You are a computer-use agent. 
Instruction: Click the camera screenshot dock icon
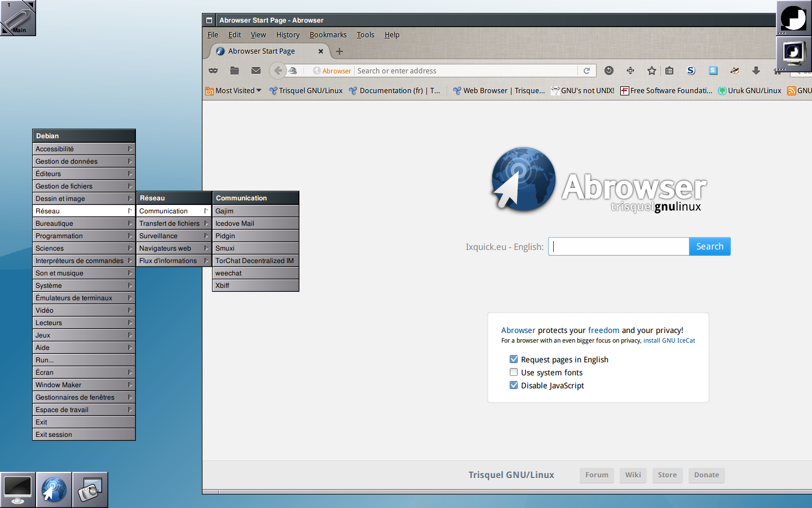[x=90, y=490]
